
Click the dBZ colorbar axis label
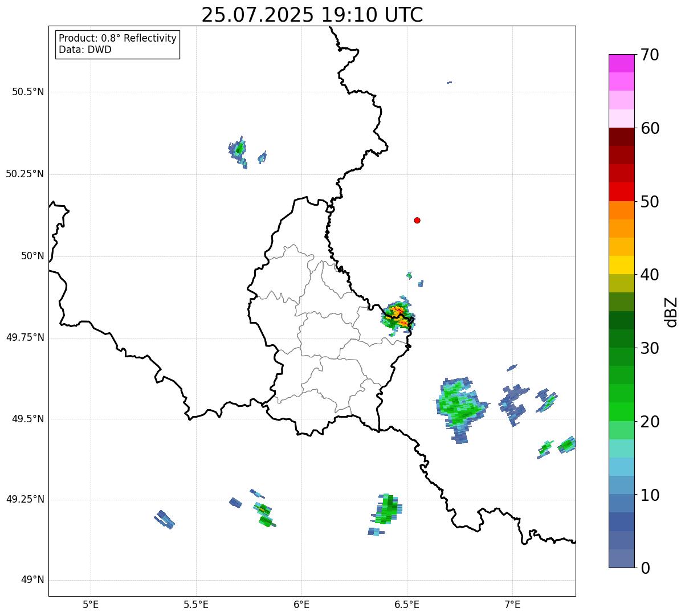pos(671,311)
